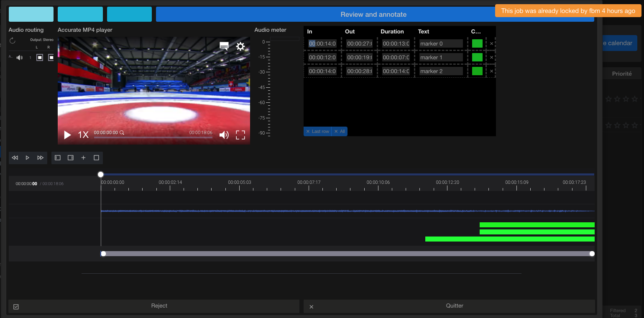Viewport: 644px width, 318px height.
Task: Dismiss the job already locked notification
Action: [568, 11]
